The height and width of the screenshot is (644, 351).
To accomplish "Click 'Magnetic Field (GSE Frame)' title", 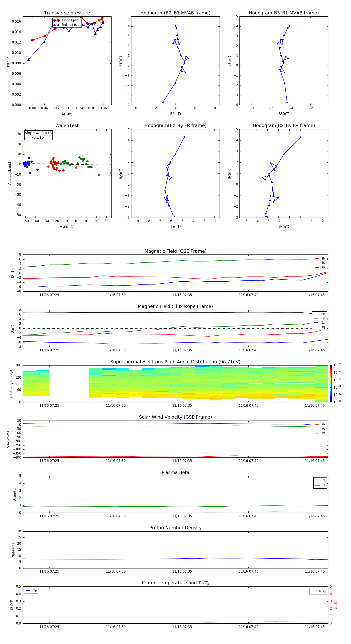I will [x=175, y=251].
